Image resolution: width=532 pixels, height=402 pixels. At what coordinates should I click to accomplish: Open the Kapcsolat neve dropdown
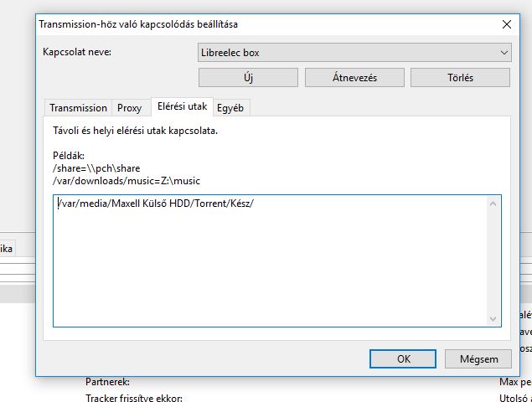tap(354, 53)
